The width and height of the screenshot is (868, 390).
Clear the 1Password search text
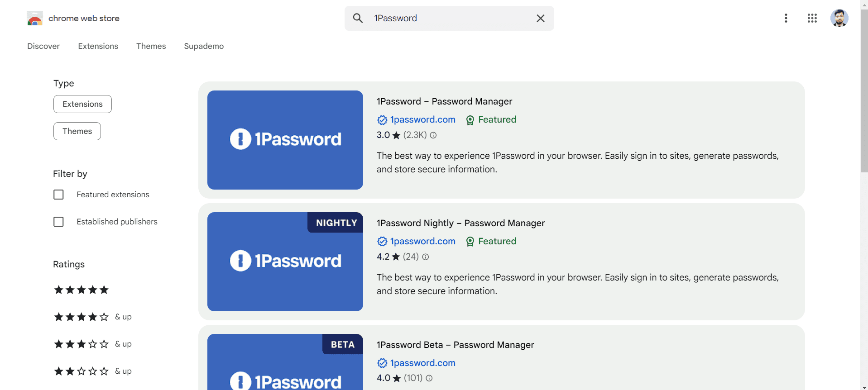[x=540, y=18]
